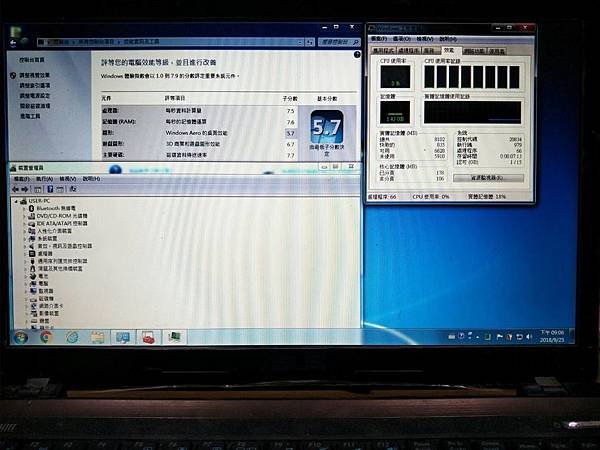Click CPU 使用率 meter graph

click(x=395, y=77)
